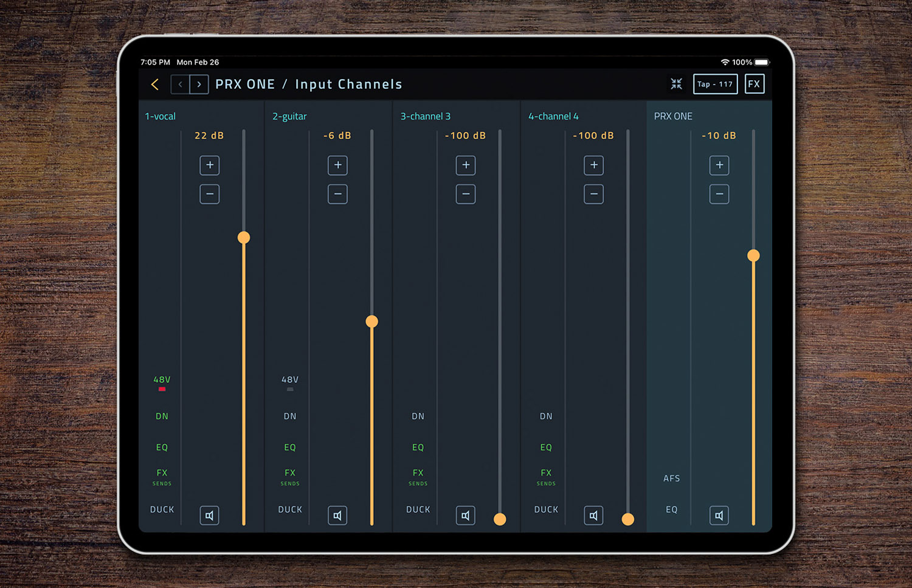Click the 2-guitar fader knob
Viewport: 912px width, 588px height.
tap(372, 322)
